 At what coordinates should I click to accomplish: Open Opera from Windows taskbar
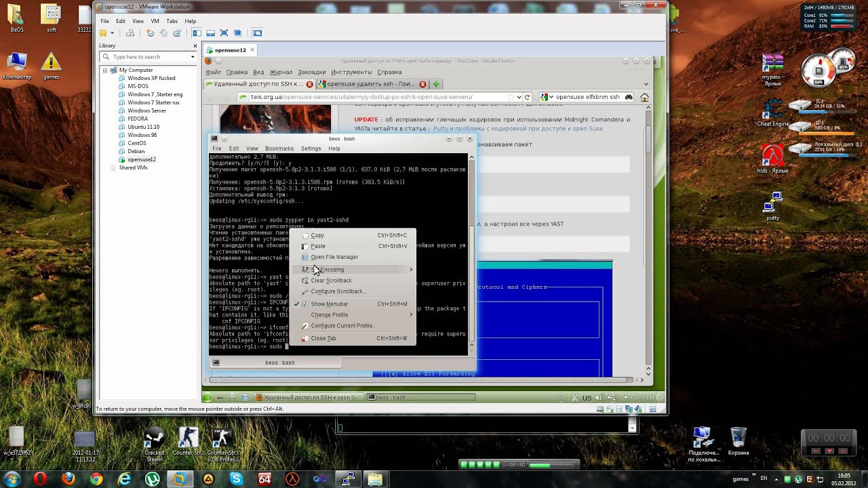click(40, 479)
